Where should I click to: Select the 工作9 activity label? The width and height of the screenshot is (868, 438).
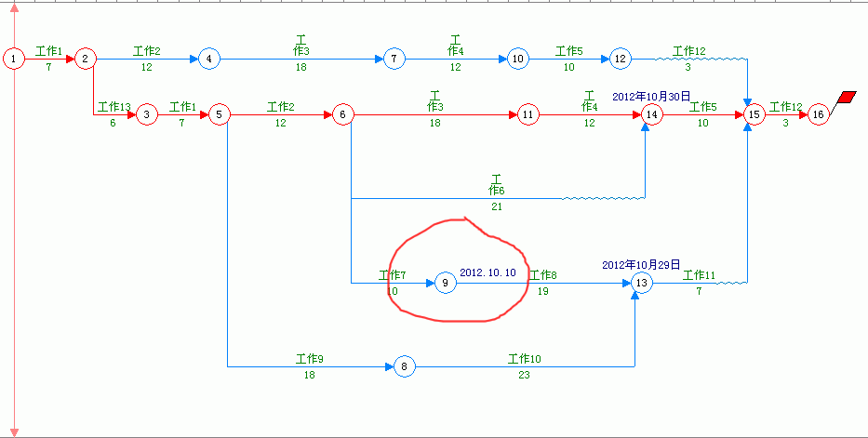pyautogui.click(x=310, y=359)
